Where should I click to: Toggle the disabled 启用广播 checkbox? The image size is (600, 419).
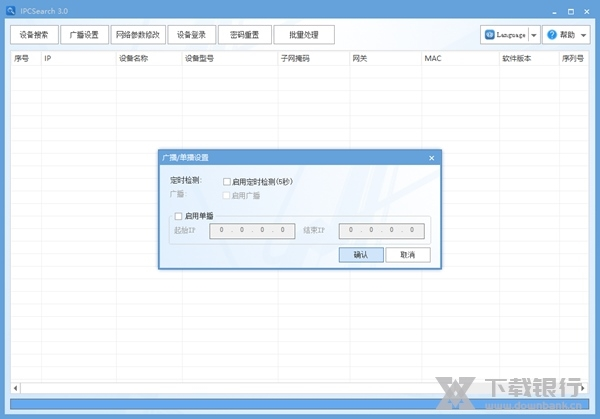227,196
